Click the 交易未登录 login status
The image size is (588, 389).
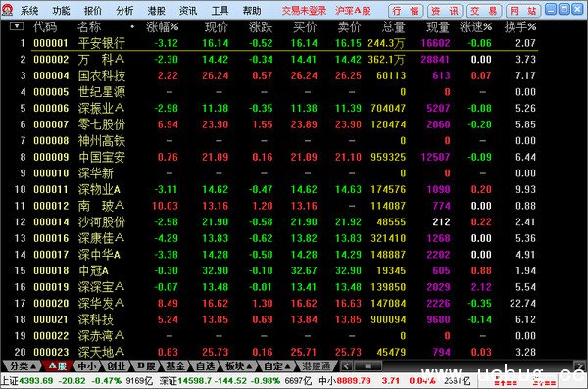(304, 11)
